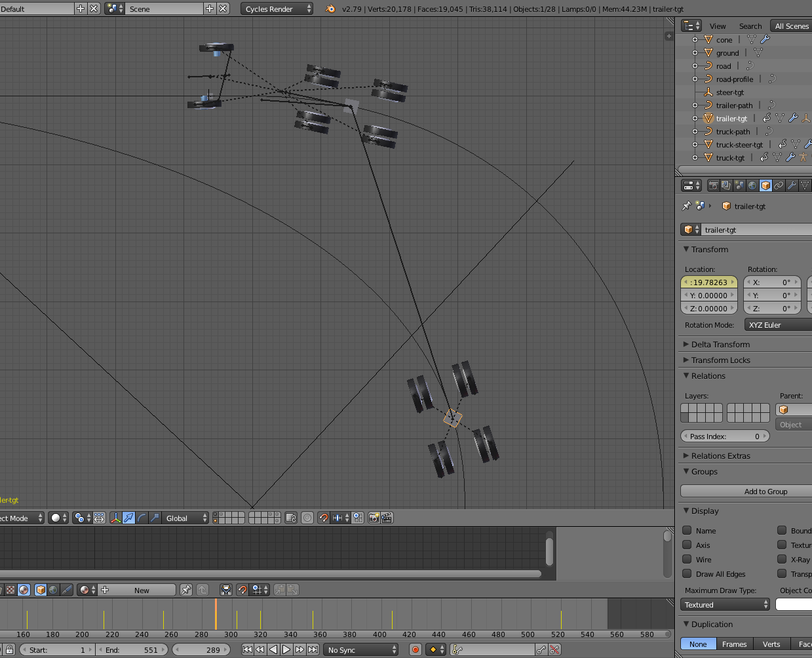Expand the Delta Transform panel

pyautogui.click(x=720, y=344)
